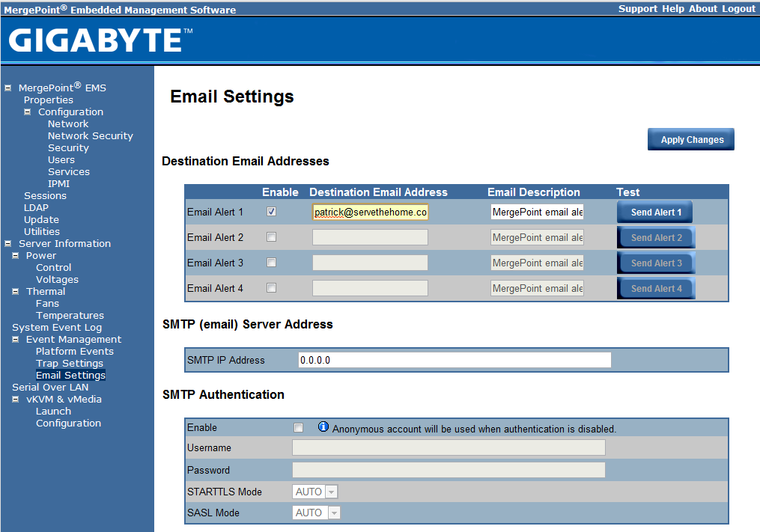Open Sessions in sidebar
This screenshot has height=532, width=760.
click(x=45, y=196)
